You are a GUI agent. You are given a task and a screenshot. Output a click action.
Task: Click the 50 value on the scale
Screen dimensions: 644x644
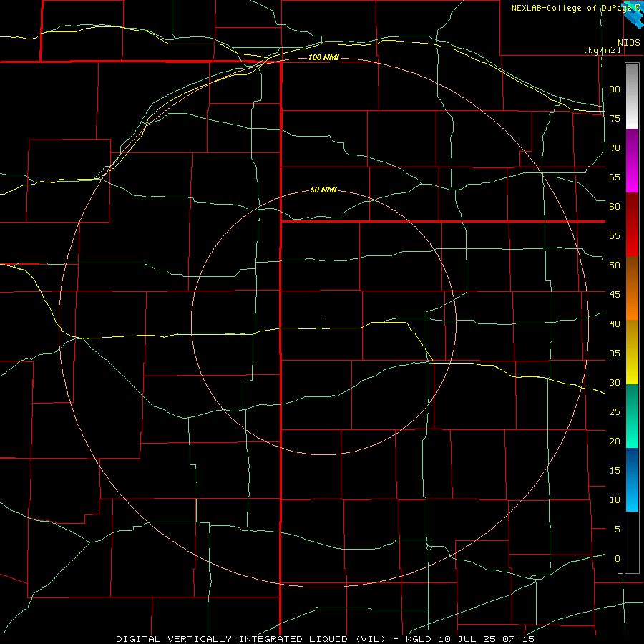(615, 265)
